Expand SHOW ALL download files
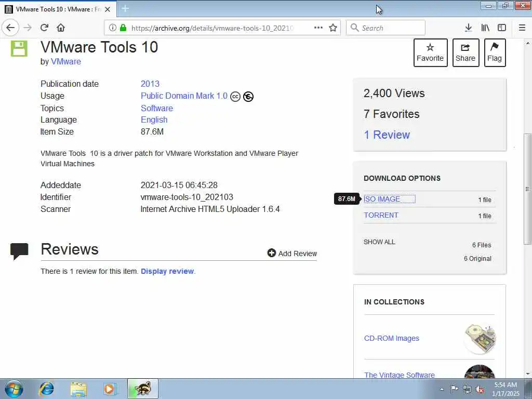Viewport: 532px width, 399px height. [x=379, y=242]
